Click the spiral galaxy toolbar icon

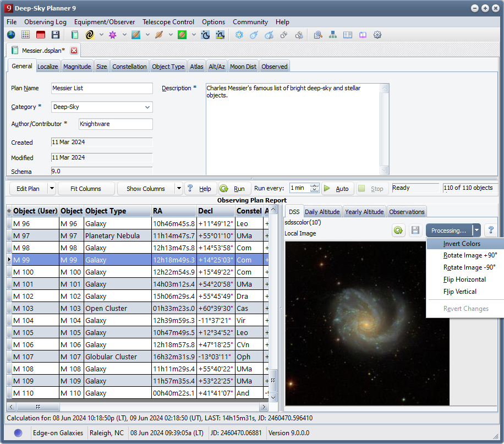click(90, 35)
